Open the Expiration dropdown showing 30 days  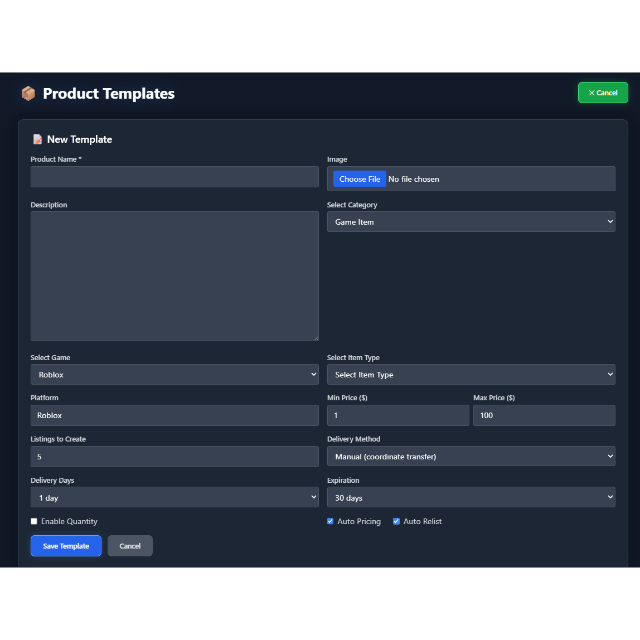[471, 497]
